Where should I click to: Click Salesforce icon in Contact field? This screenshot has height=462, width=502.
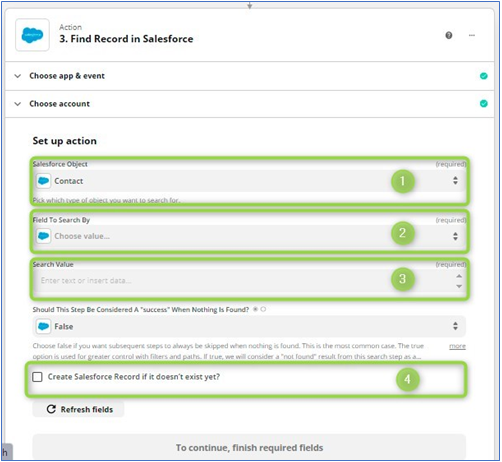pyautogui.click(x=44, y=181)
